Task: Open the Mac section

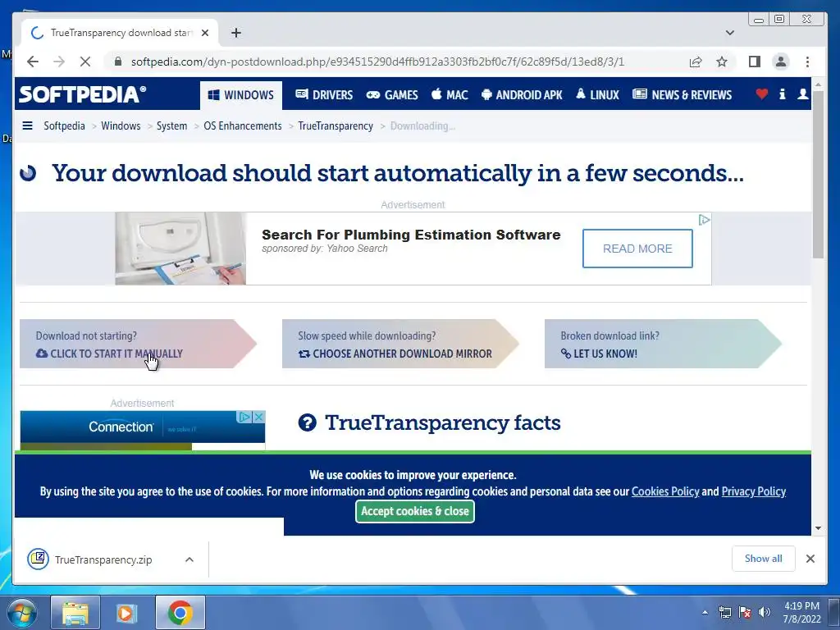Action: [450, 95]
